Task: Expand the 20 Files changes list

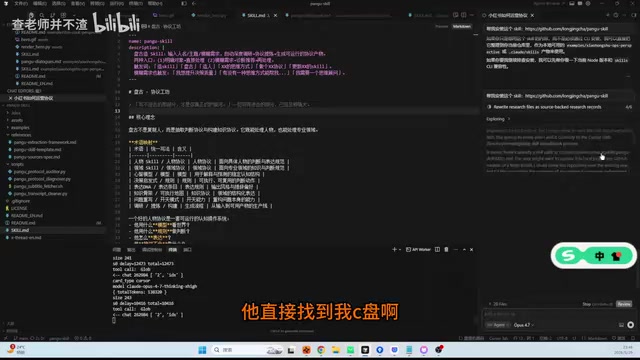Action: [x=498, y=304]
